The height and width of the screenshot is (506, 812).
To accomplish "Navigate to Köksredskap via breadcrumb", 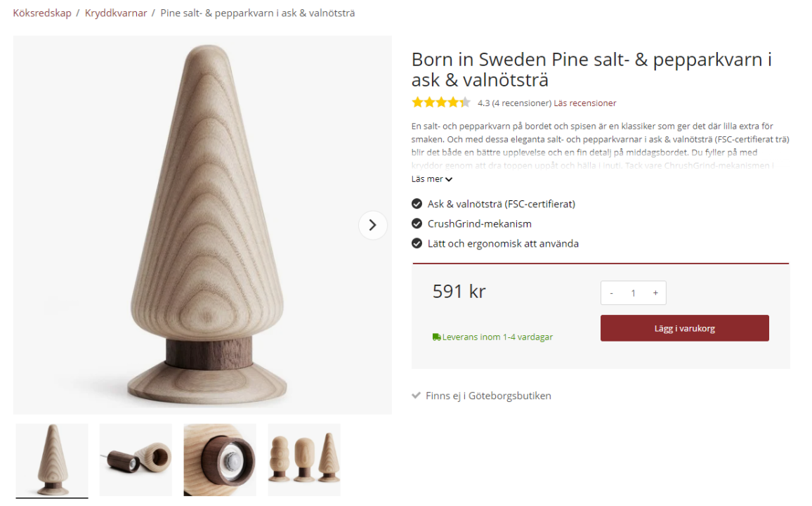I will tap(41, 13).
